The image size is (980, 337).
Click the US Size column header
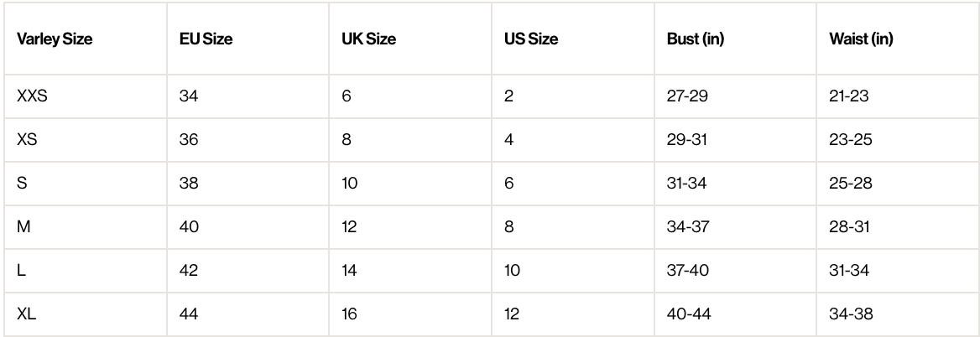point(531,39)
